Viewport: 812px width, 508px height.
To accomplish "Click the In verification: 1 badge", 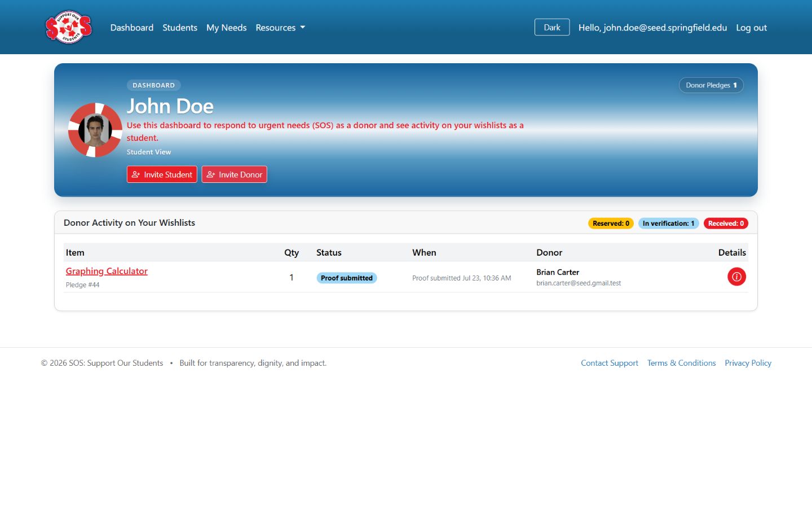I will click(668, 224).
